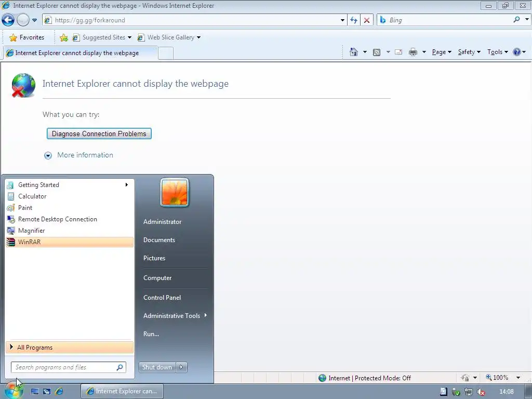Image resolution: width=532 pixels, height=399 pixels.
Task: Open Server Manager taskbar icon
Action: (x=35, y=392)
